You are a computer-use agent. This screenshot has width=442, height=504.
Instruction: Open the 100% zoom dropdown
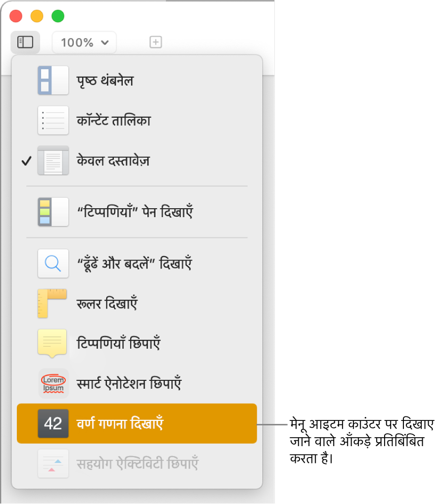pyautogui.click(x=84, y=42)
